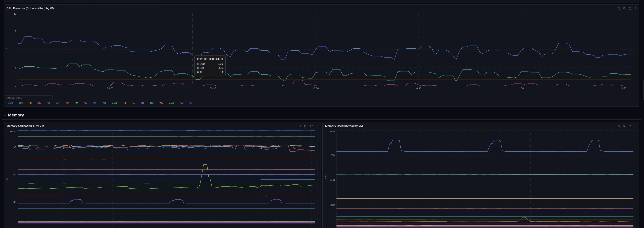Click the 108.26 axis label in Memory Utilization
This screenshot has width=644, height=228.
click(13, 131)
